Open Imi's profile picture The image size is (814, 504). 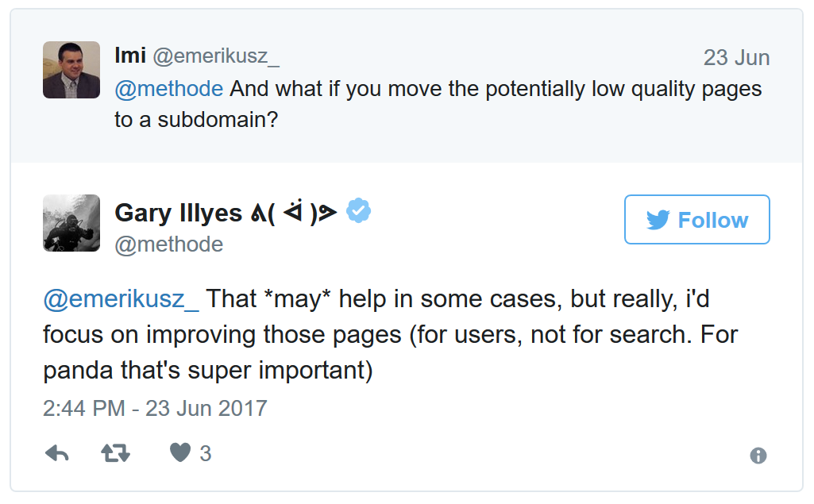(71, 70)
